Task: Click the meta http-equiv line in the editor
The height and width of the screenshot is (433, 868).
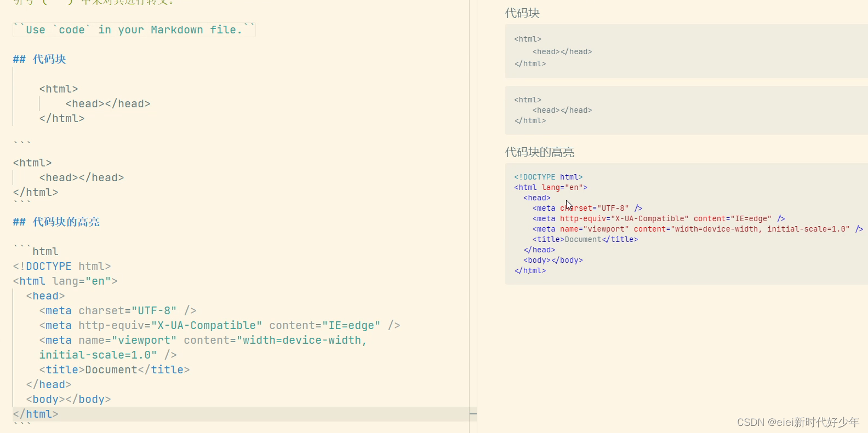Action: tap(220, 325)
